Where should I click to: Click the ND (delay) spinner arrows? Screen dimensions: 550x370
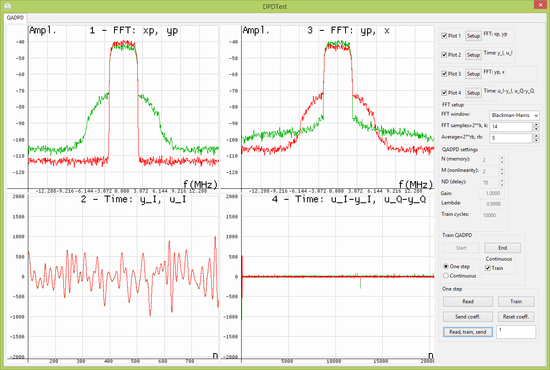click(x=502, y=182)
